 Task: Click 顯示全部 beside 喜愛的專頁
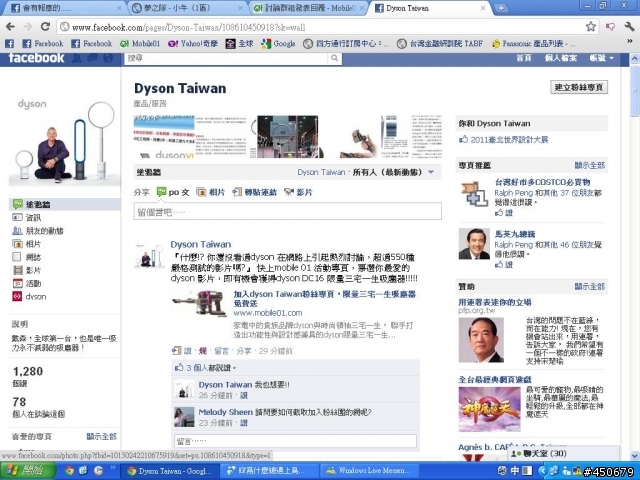(x=101, y=436)
